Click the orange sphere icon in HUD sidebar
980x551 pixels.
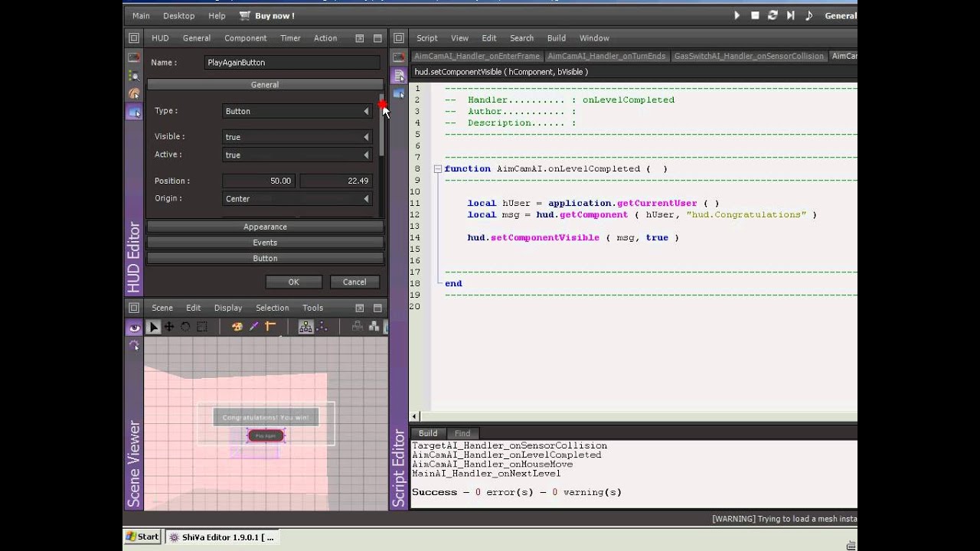(134, 94)
